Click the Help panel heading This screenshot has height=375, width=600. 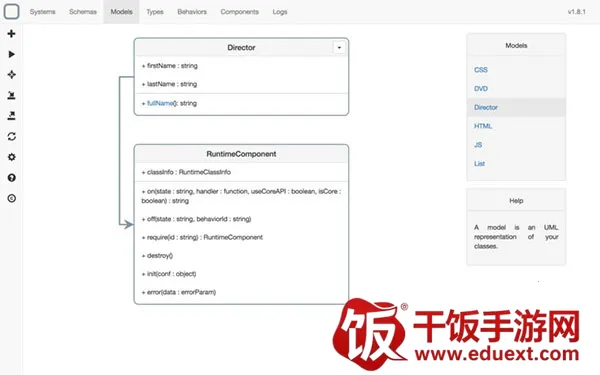click(516, 201)
